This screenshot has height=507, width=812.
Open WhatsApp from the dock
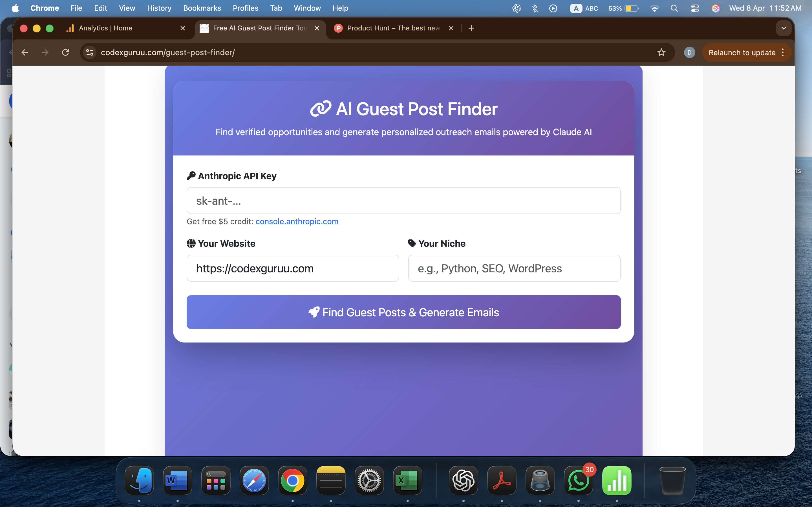pos(578,481)
